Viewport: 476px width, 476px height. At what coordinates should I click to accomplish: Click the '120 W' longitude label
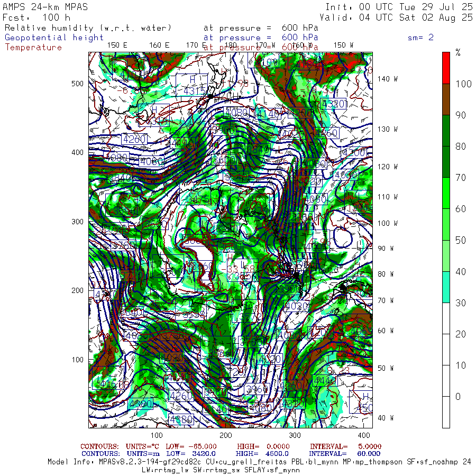[x=387, y=167]
